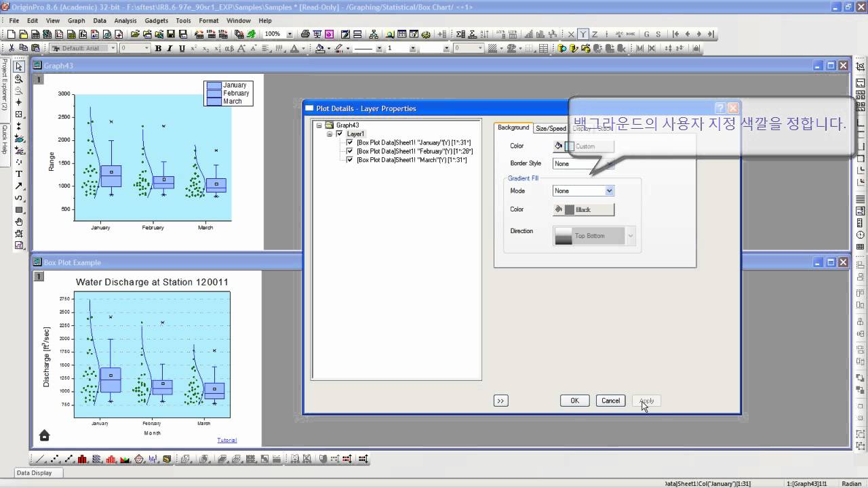Click the Data Display tab at the bottom
The image size is (868, 488).
pyautogui.click(x=34, y=473)
